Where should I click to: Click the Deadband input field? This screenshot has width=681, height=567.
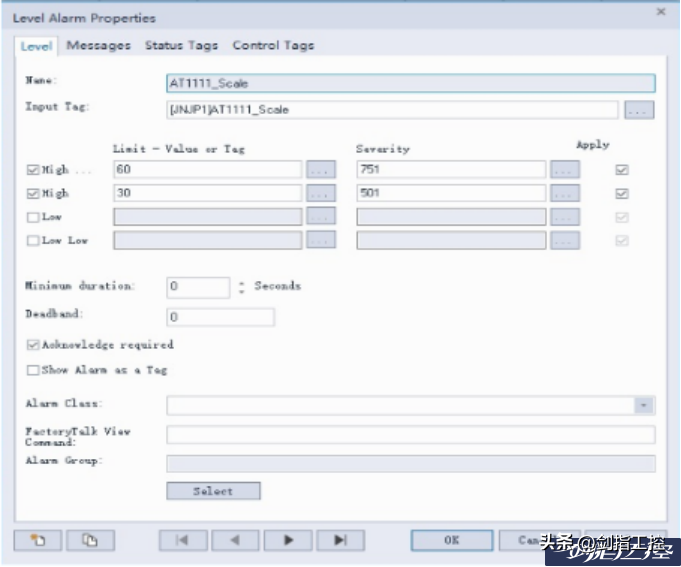(x=220, y=317)
